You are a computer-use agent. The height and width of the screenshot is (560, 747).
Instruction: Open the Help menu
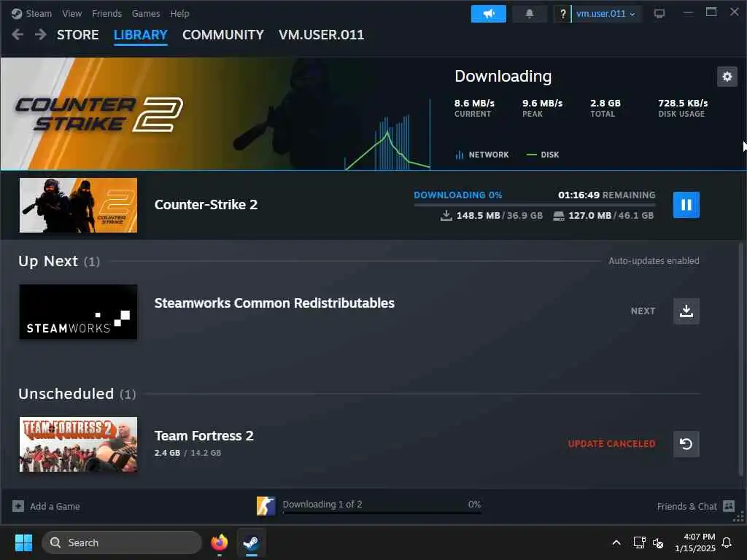[x=179, y=13]
